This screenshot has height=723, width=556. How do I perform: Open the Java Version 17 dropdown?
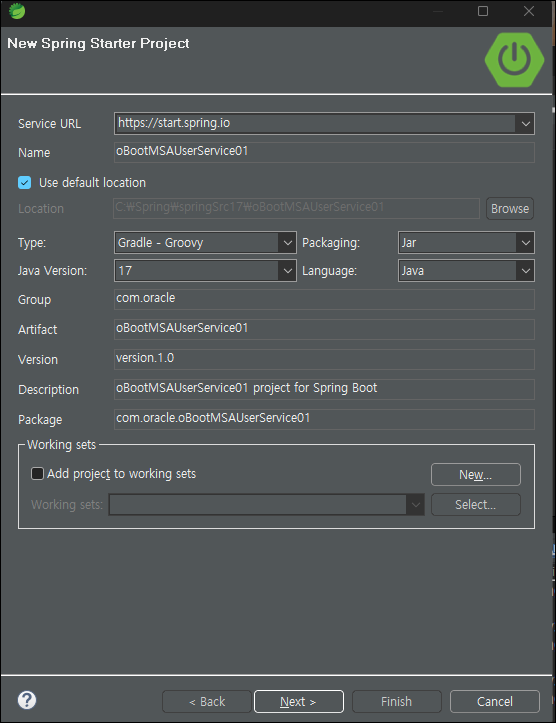coord(205,270)
